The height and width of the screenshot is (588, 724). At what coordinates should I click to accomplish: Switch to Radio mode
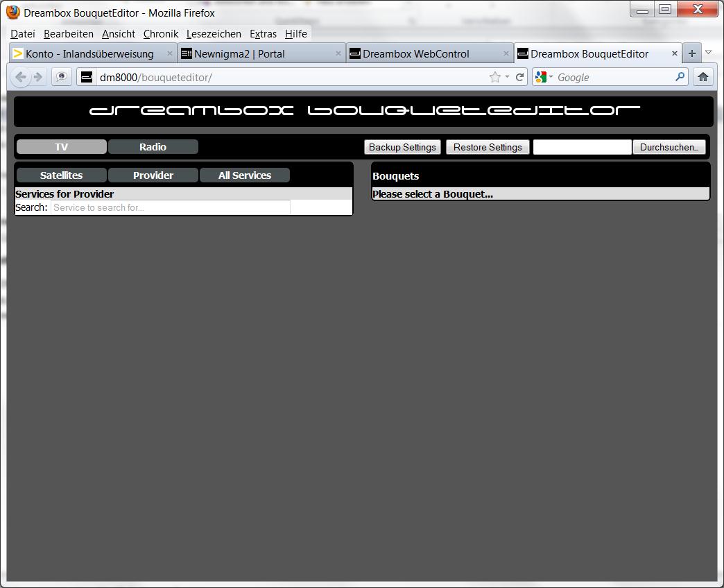[153, 147]
